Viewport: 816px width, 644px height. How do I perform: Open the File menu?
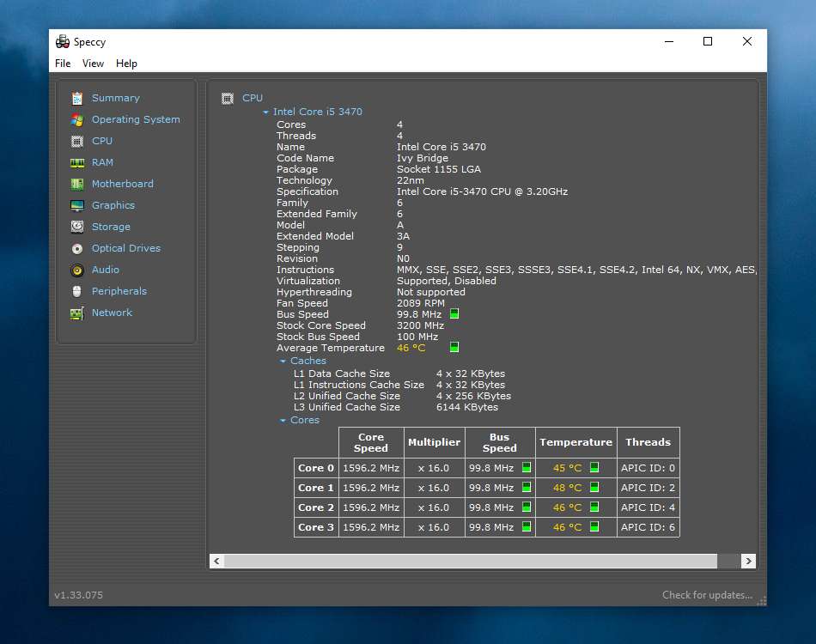[x=63, y=64]
